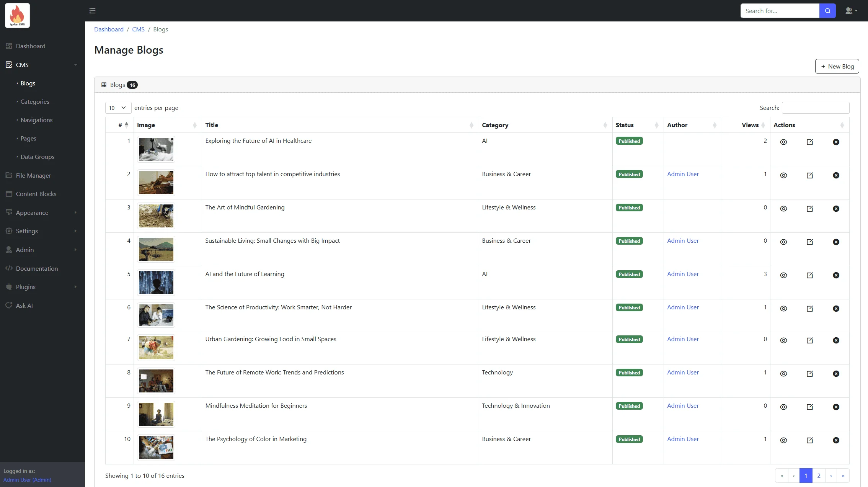Viewport: 868px width, 487px height.
Task: View the "Exploring the Future of AI in Healthcare" blog
Action: pos(783,142)
